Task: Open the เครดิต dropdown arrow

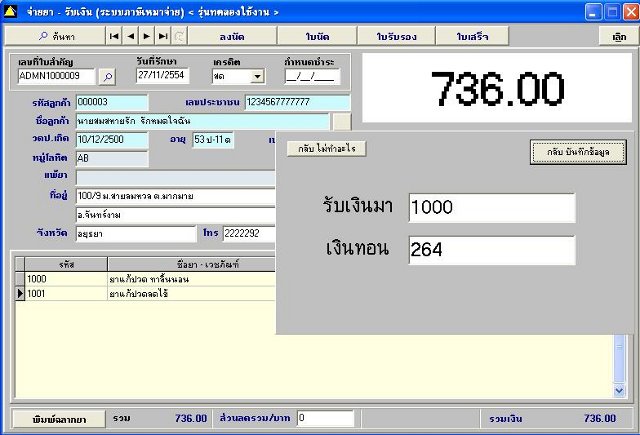Action: tap(257, 76)
